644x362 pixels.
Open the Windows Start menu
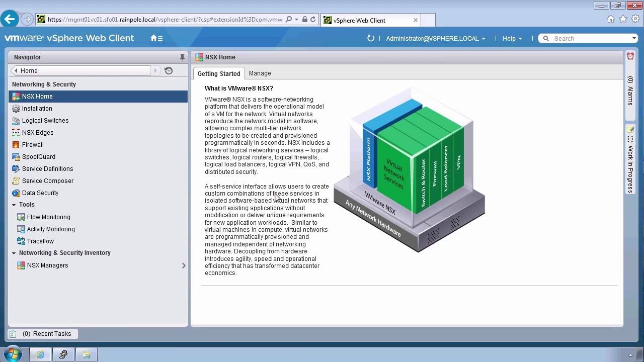13,354
